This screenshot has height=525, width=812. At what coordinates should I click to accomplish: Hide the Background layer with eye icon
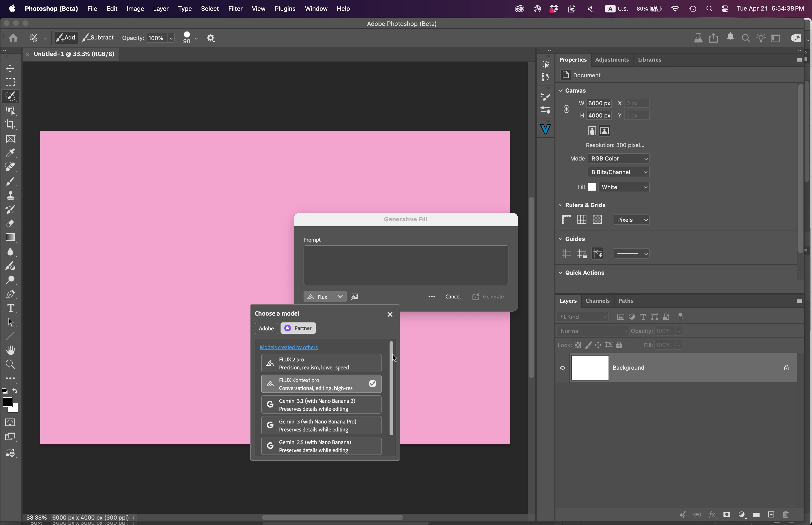coord(562,368)
